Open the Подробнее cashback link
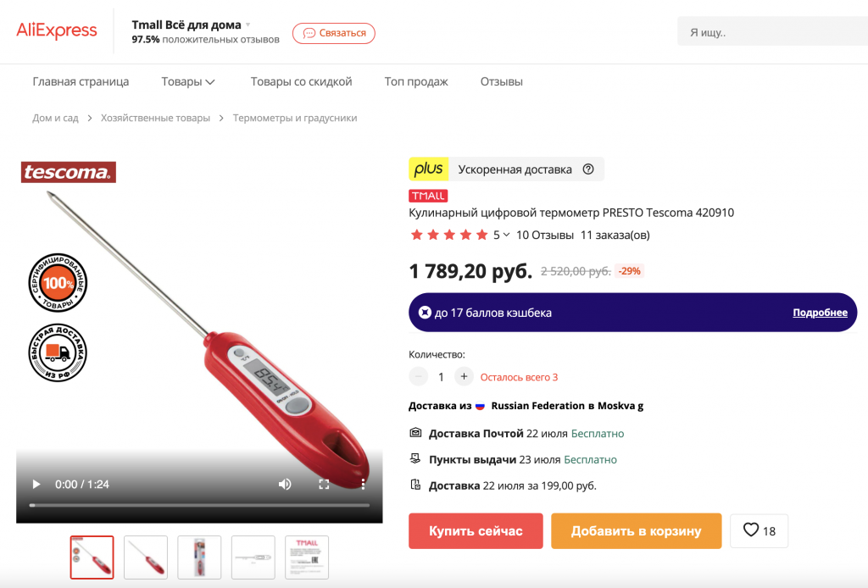Screen dimensions: 868x588 [x=820, y=313]
